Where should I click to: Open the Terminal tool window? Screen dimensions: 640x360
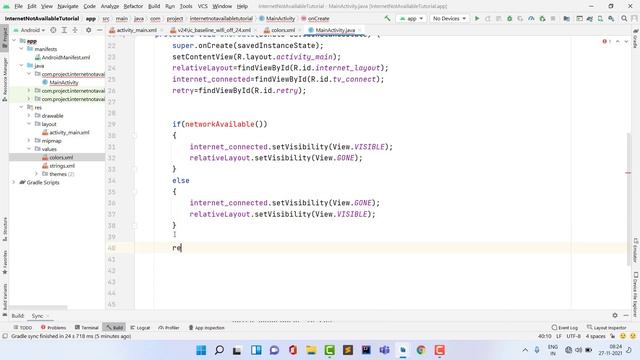pos(87,327)
